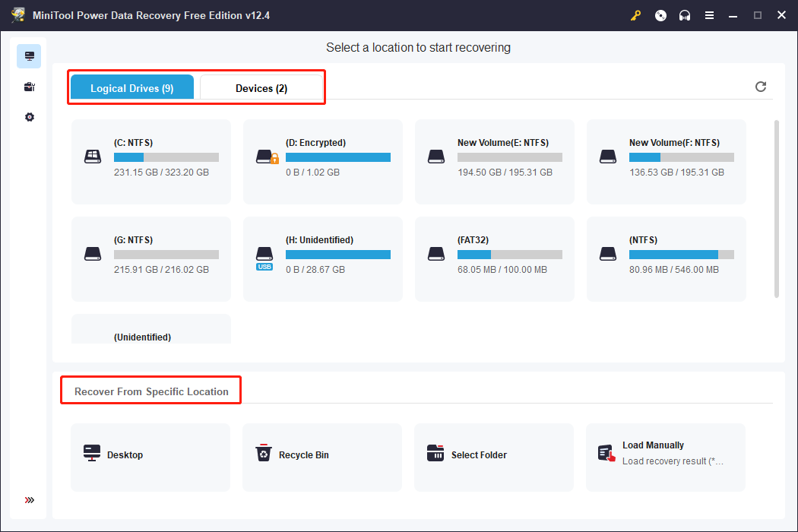Refresh the drive list
This screenshot has width=798, height=532.
760,87
